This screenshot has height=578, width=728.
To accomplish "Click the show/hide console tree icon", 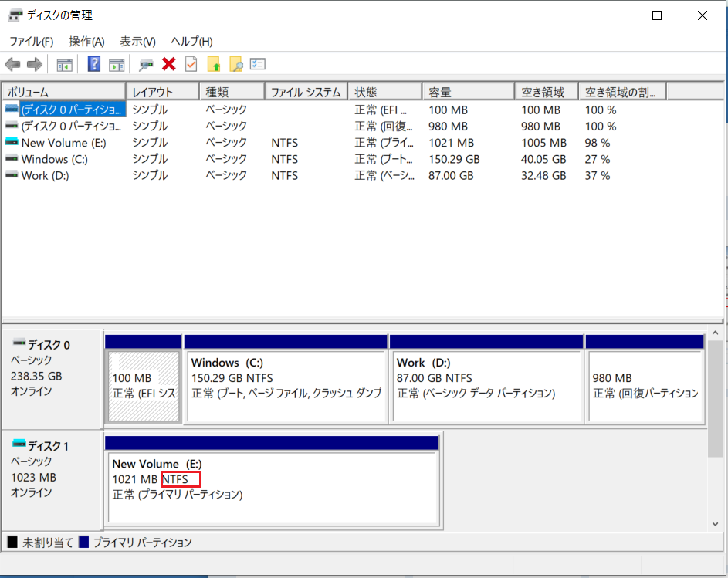I will [x=65, y=65].
